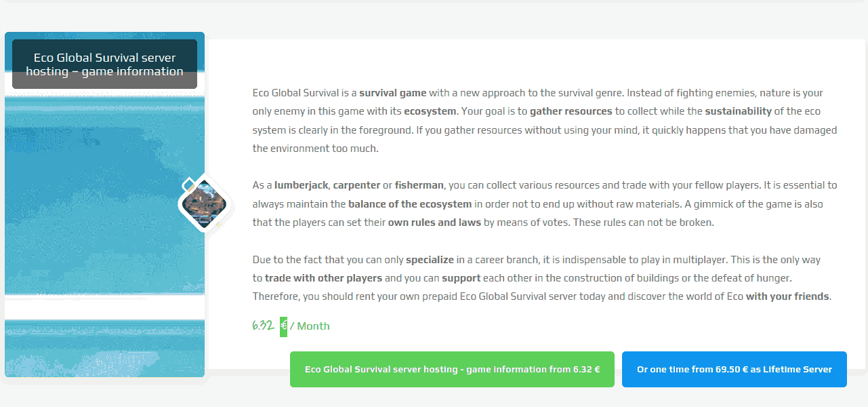Select the bold word "carpenter"
Viewport: 868px width, 407px height.
(x=356, y=185)
